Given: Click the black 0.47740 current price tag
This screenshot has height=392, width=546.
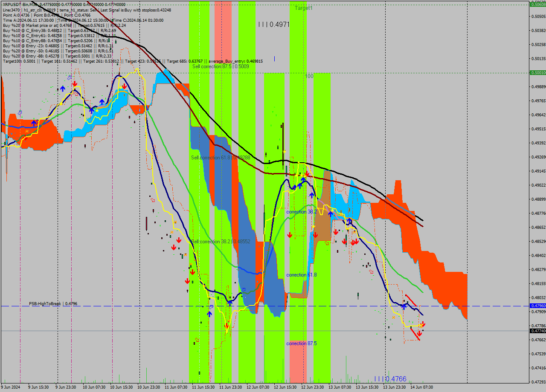Looking at the screenshot, I should 537,331.
